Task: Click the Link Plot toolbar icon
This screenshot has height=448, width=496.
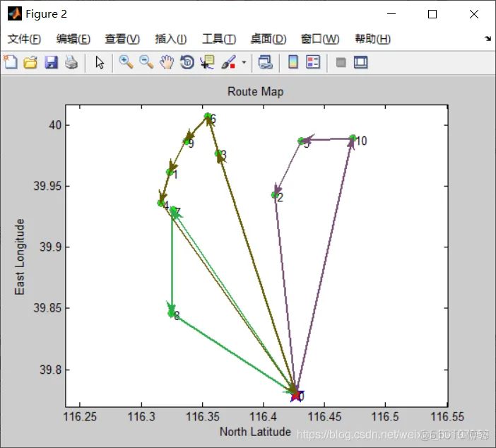Action: coord(265,62)
